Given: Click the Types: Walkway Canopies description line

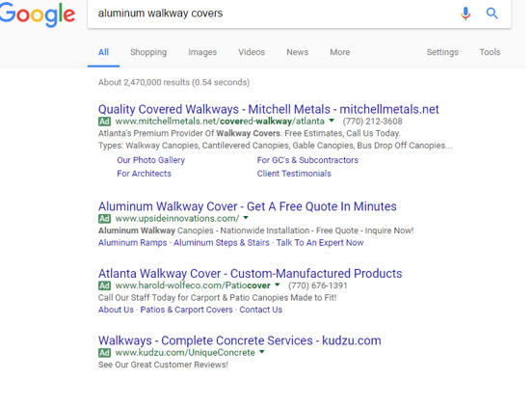Looking at the screenshot, I should tap(276, 146).
